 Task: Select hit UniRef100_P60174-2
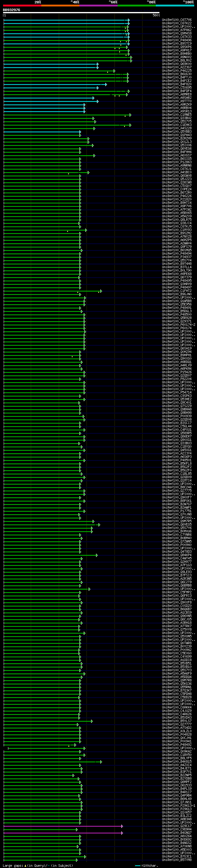tap(179, 325)
